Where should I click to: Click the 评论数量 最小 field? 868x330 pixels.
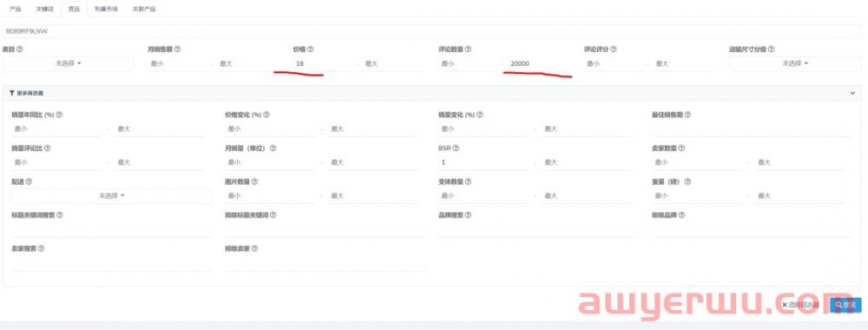[468, 63]
